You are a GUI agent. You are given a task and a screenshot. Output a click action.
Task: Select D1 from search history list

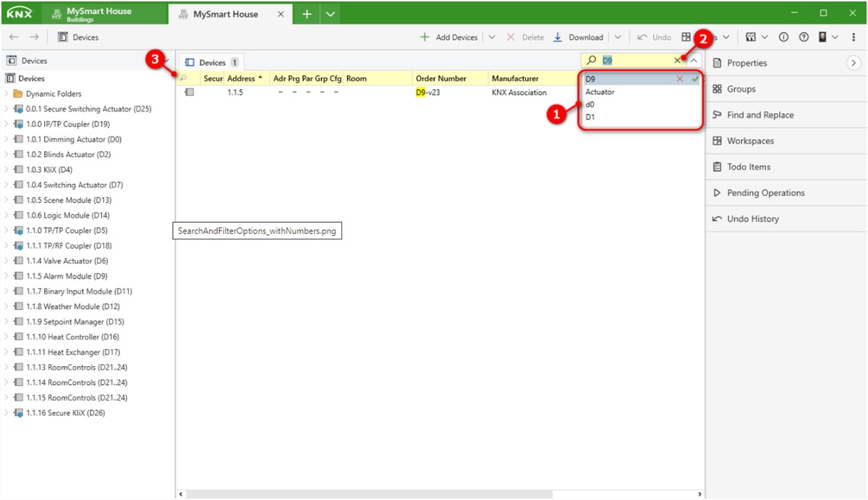point(640,116)
